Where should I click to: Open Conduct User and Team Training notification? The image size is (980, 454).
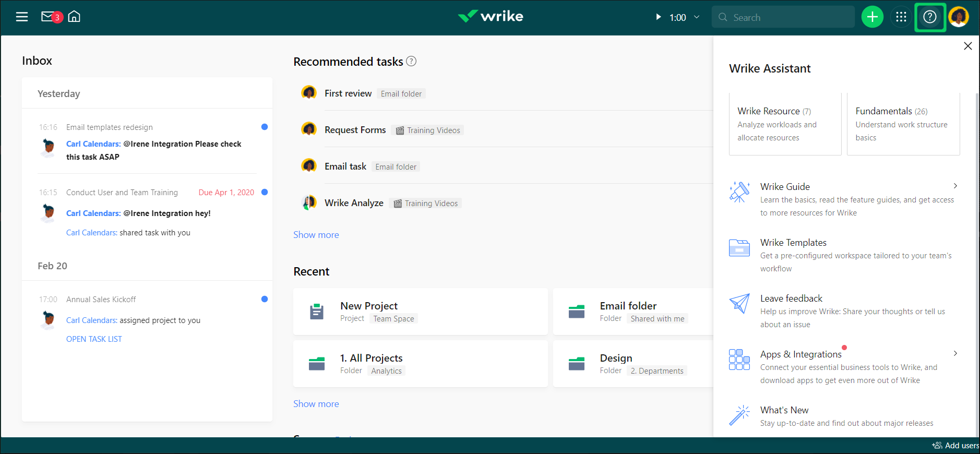(122, 193)
